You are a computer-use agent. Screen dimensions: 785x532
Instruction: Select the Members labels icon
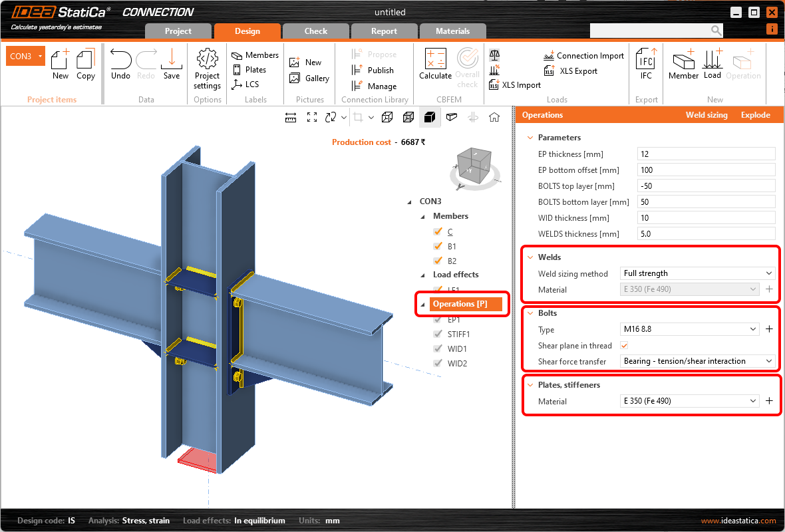point(255,55)
